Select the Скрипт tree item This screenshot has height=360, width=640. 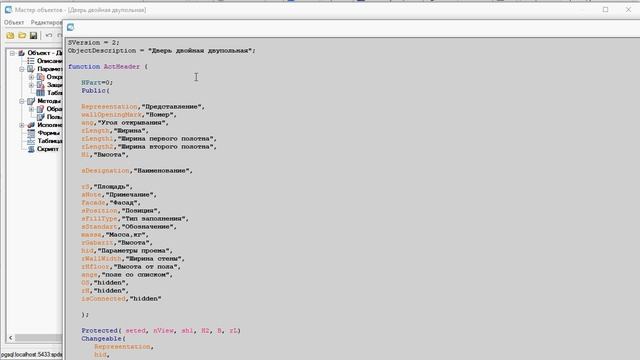48,149
